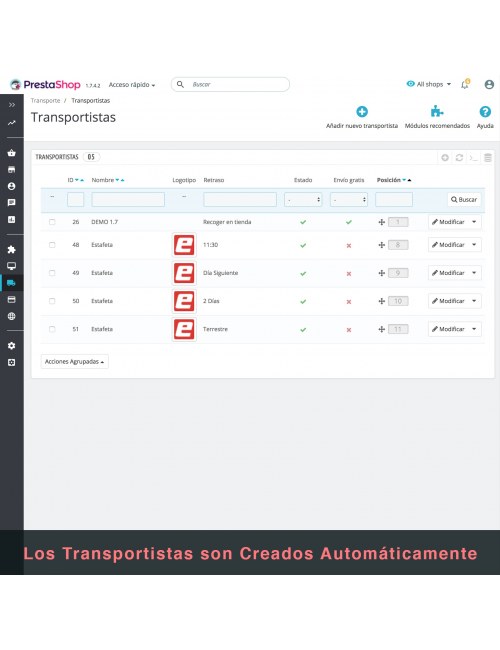
Task: Open Design monitor icon in sidebar
Action: click(12, 266)
